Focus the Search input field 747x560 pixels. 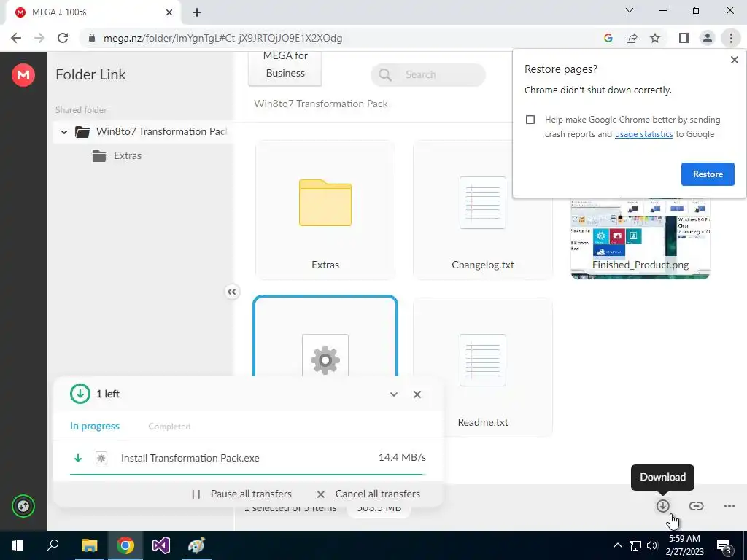(427, 75)
